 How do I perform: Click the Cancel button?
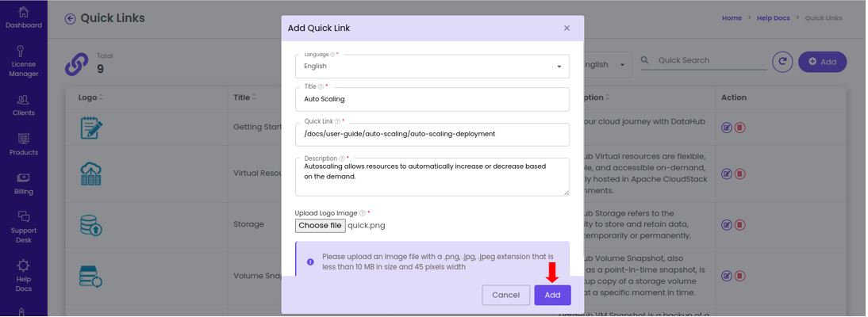(x=506, y=295)
